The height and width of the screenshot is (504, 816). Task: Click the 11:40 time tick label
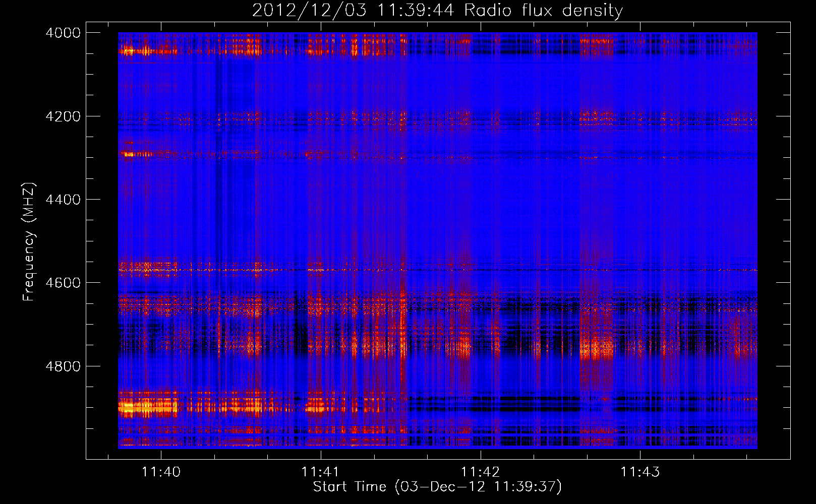(161, 472)
